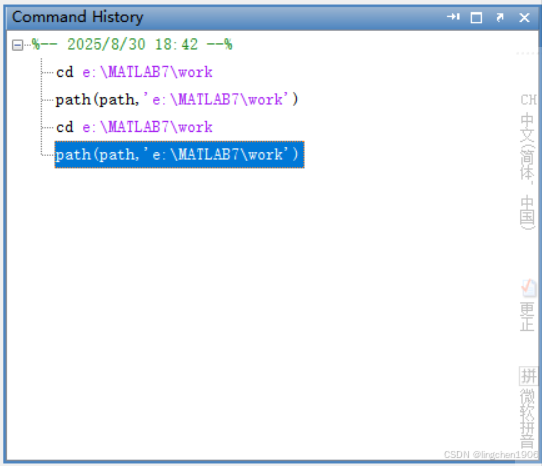
Task: Close the Command History panel
Action: click(x=524, y=18)
